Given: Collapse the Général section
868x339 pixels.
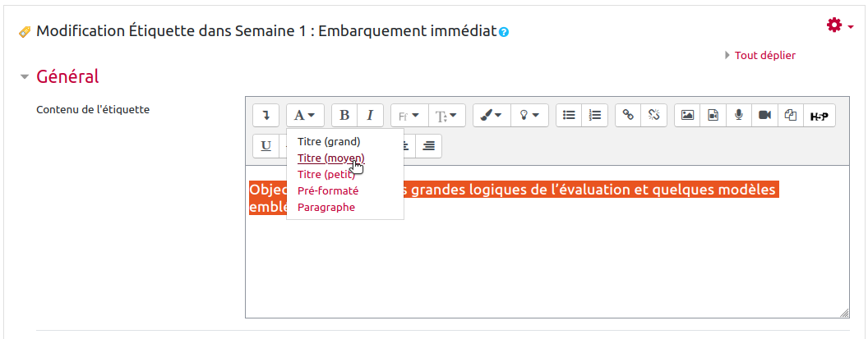Looking at the screenshot, I should pyautogui.click(x=25, y=77).
